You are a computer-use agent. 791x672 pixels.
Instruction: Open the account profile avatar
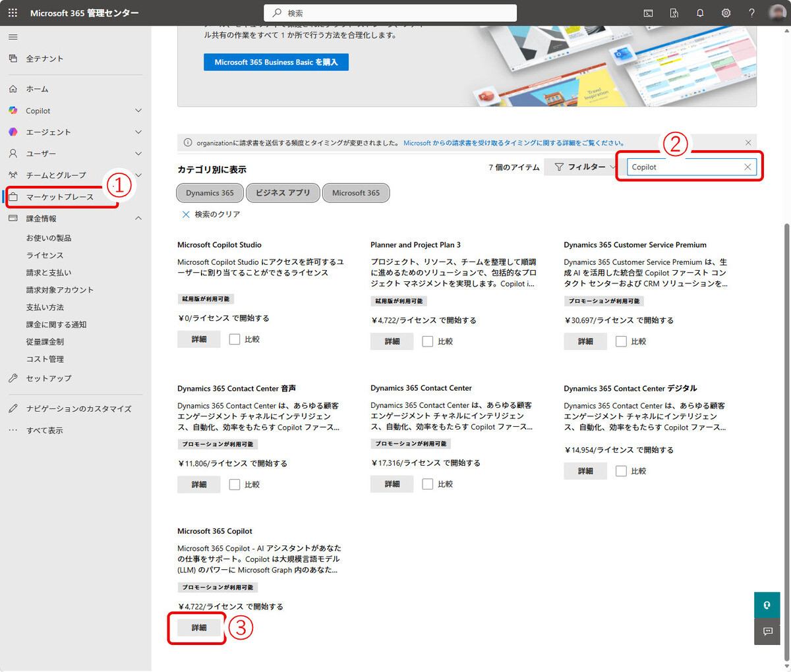point(777,13)
